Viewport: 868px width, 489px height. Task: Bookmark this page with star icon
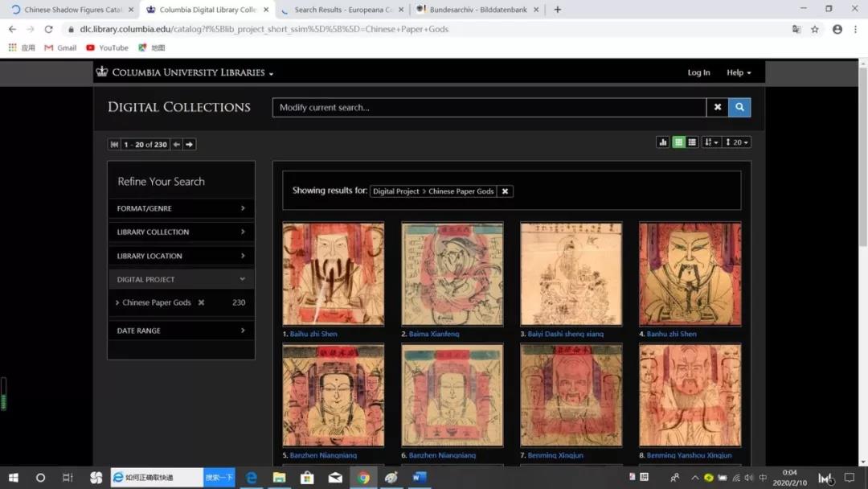[815, 29]
